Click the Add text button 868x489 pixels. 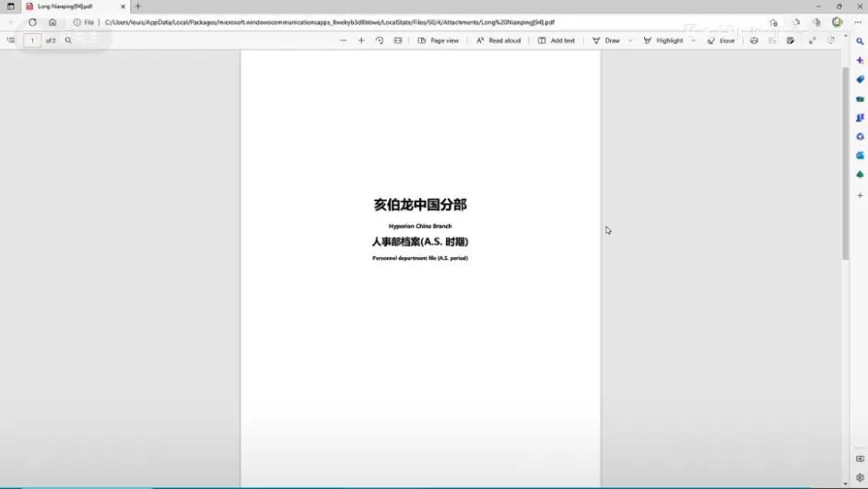coord(557,41)
